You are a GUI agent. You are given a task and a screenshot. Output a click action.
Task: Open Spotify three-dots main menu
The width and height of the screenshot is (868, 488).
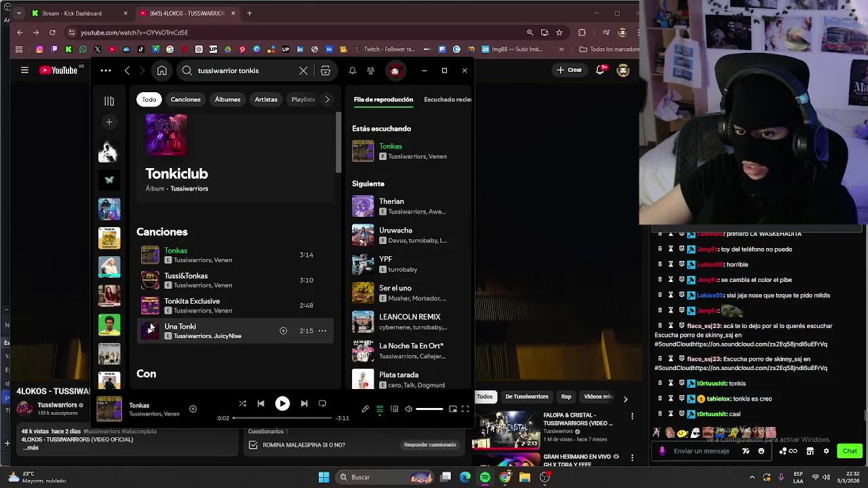(x=106, y=70)
